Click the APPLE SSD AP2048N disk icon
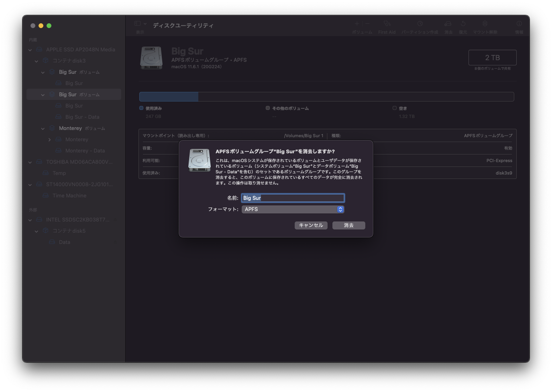552x392 pixels. (x=39, y=49)
